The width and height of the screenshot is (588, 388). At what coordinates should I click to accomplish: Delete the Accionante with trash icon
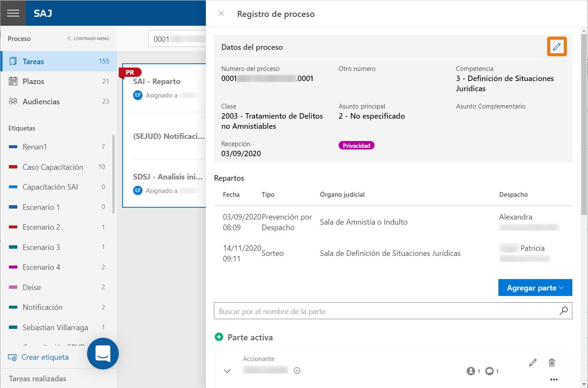(552, 362)
